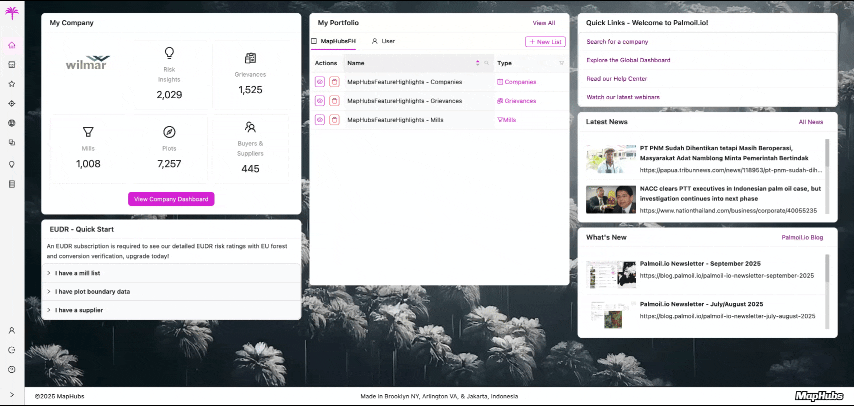Open the lightbulb insights icon in sidebar
854x406 pixels.
[12, 165]
